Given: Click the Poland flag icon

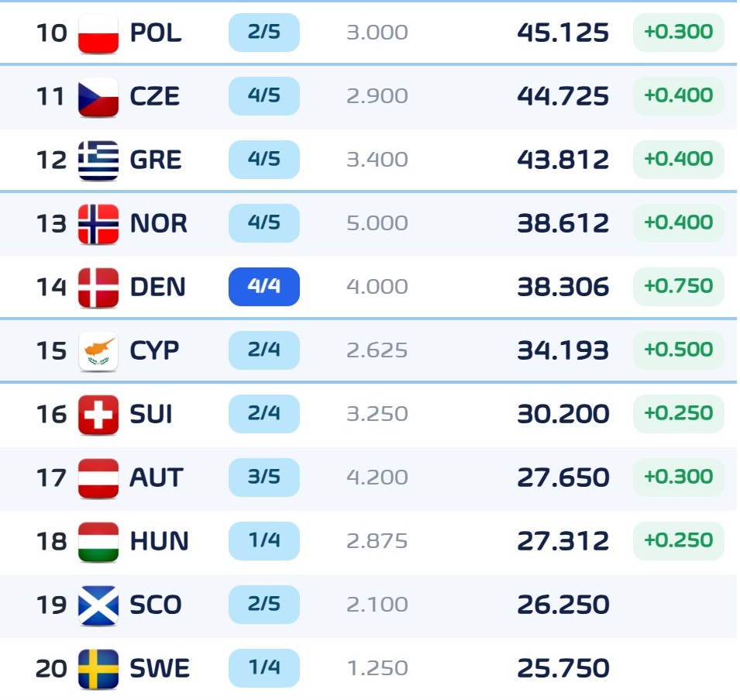Looking at the screenshot, I should click(98, 33).
